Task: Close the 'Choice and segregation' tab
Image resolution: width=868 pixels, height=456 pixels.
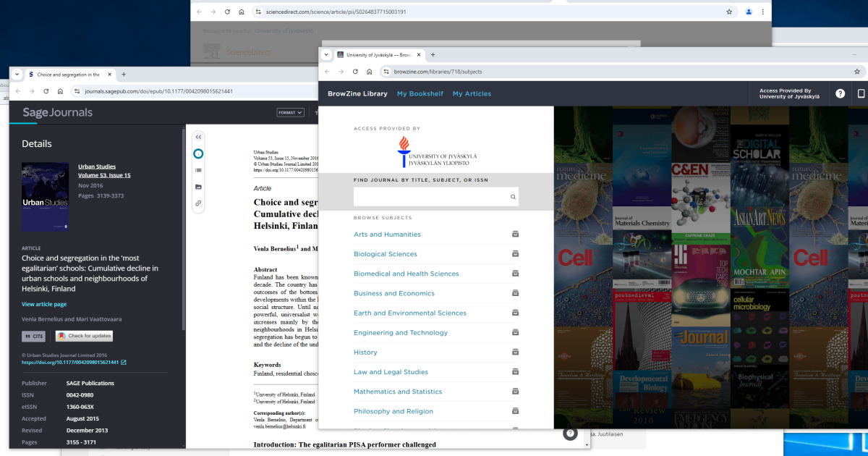Action: click(110, 75)
